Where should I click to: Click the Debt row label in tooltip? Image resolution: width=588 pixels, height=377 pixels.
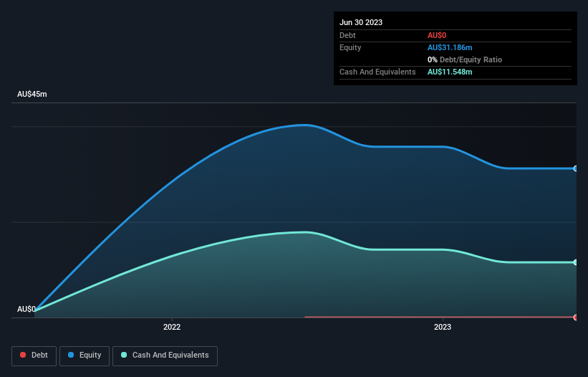(347, 35)
